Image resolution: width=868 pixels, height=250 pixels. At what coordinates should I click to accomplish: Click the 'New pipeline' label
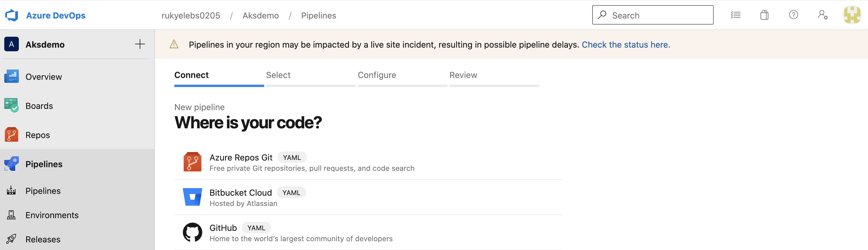pos(199,107)
